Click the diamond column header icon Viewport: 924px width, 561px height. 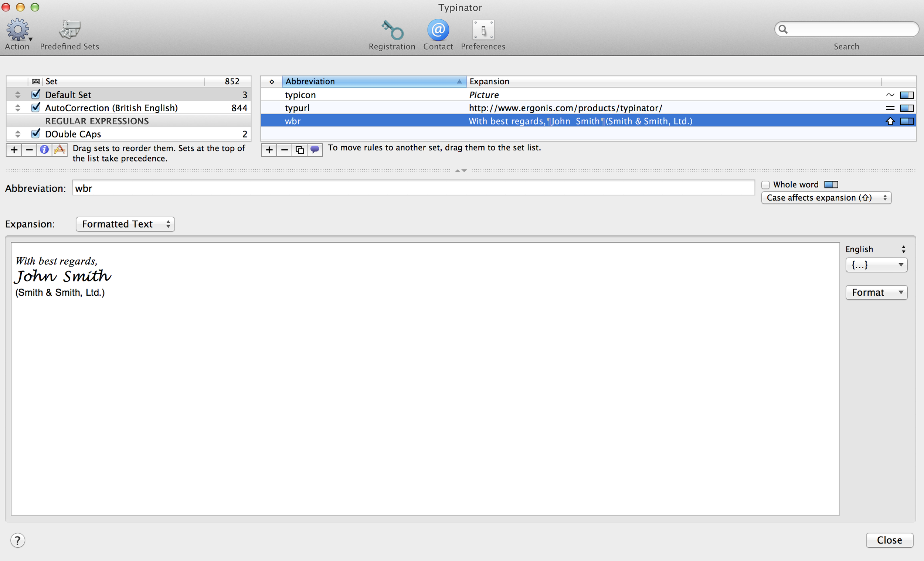point(272,81)
